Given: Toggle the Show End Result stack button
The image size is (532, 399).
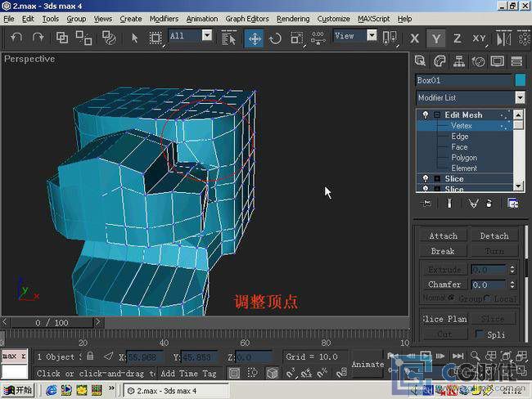Looking at the screenshot, I should [449, 203].
